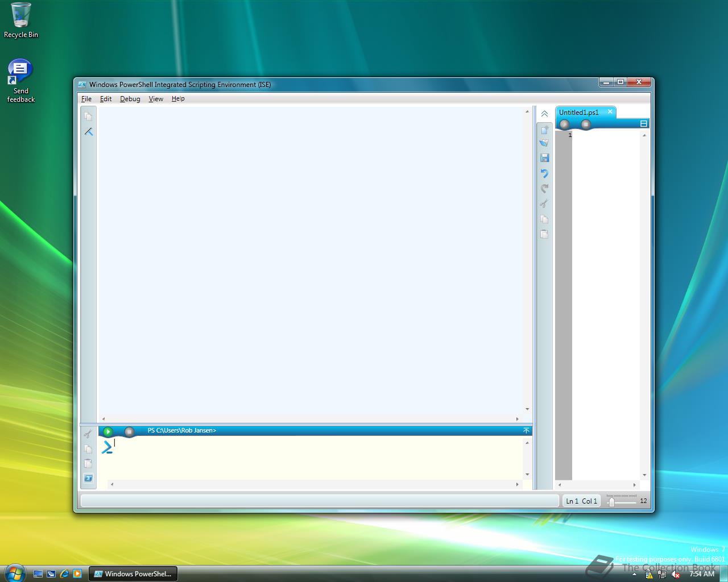Select the Untitled1.ps1 tab

click(579, 113)
